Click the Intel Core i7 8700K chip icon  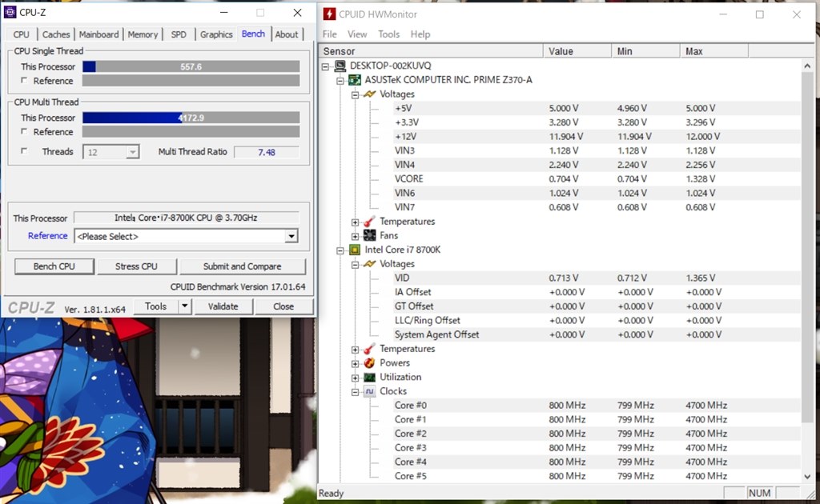(355, 250)
